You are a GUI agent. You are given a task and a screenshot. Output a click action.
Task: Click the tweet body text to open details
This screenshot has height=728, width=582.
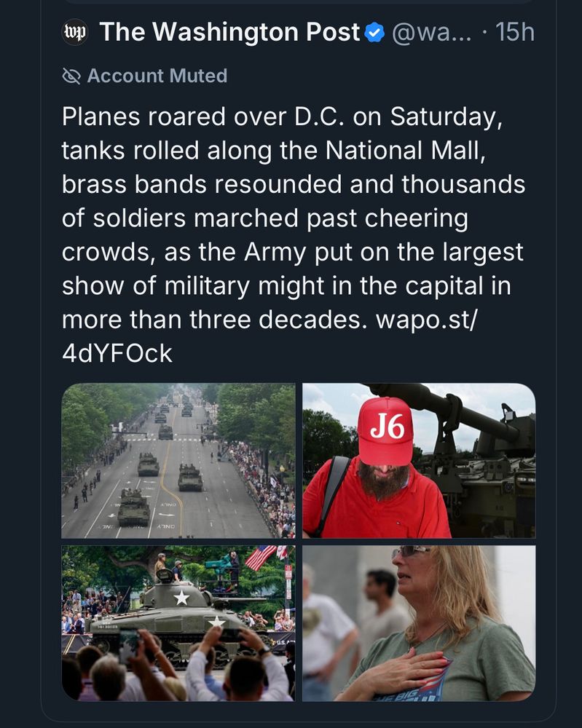point(291,218)
